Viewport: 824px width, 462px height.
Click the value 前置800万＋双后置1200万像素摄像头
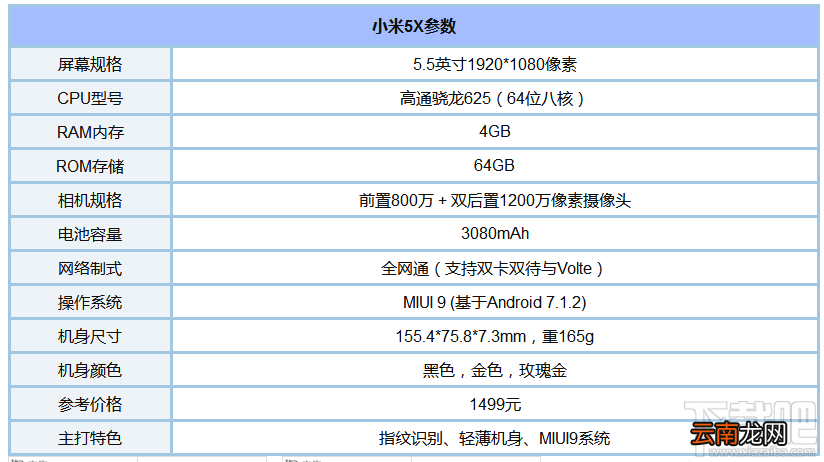(x=495, y=200)
